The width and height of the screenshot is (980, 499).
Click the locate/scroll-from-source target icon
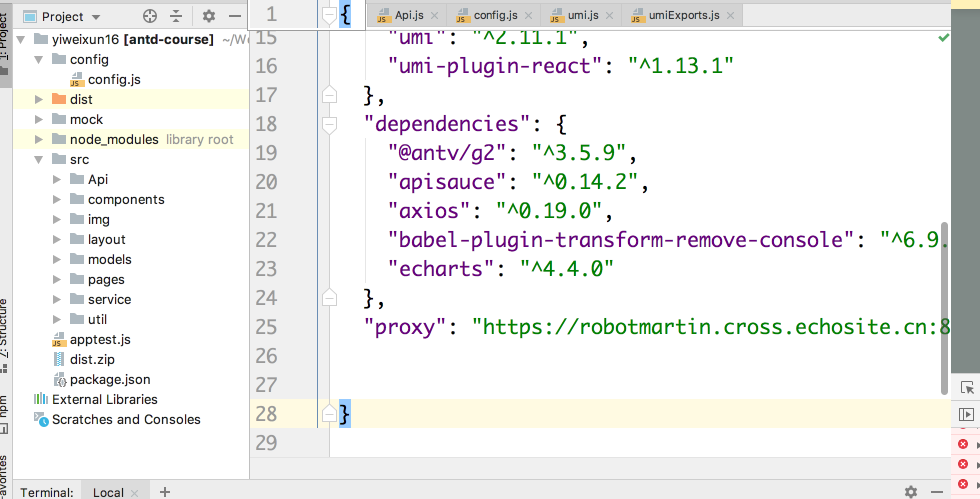(x=149, y=16)
